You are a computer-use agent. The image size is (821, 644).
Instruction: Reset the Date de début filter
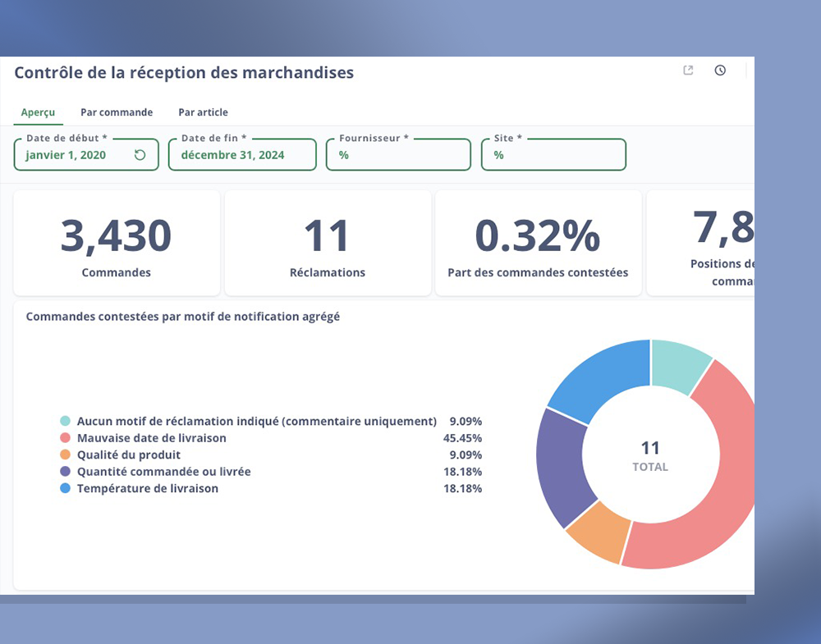click(140, 155)
